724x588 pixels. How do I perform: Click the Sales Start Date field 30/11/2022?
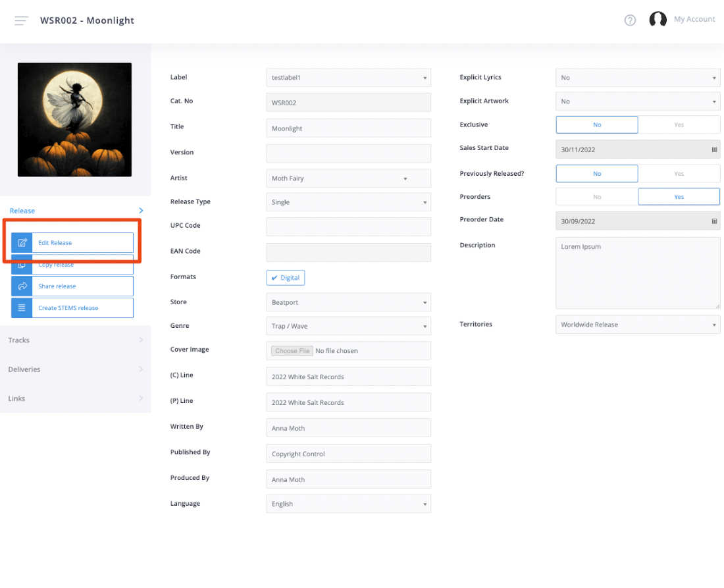click(638, 149)
